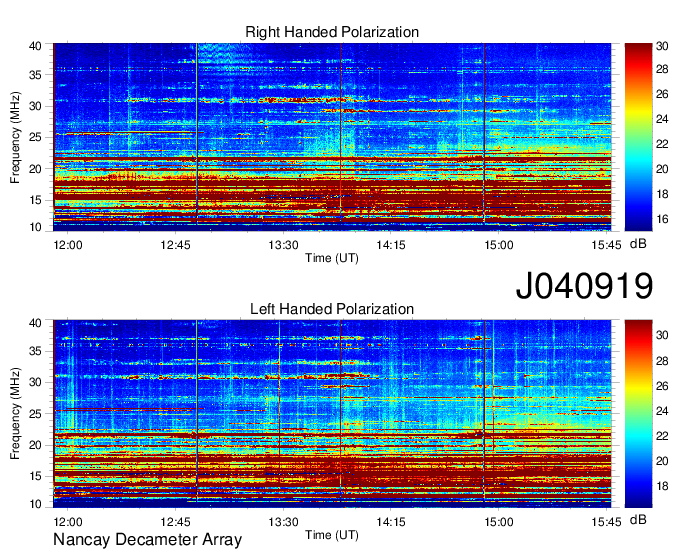Click the "12:00" tick of Right Handed plot
The height and width of the screenshot is (552, 680).
tap(68, 245)
